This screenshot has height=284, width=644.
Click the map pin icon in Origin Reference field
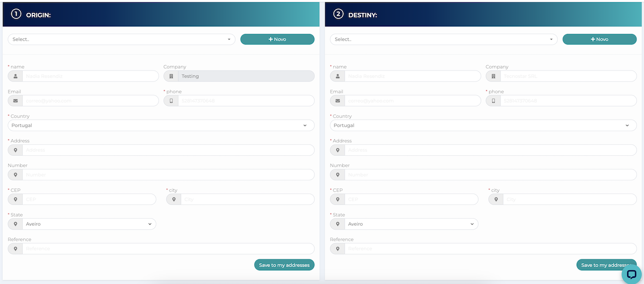click(15, 248)
